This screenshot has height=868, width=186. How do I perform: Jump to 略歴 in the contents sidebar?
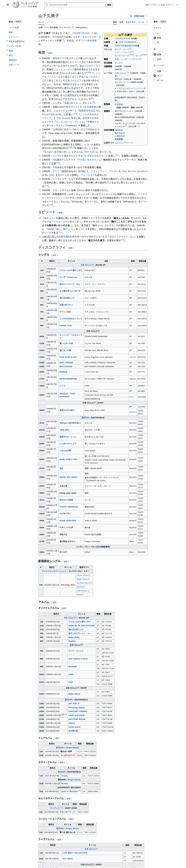tap(11, 32)
